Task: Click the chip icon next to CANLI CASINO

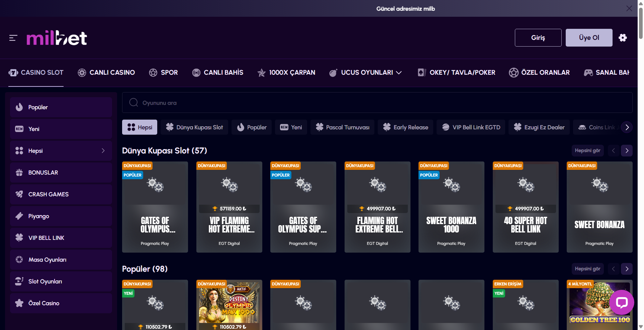Action: pyautogui.click(x=82, y=73)
